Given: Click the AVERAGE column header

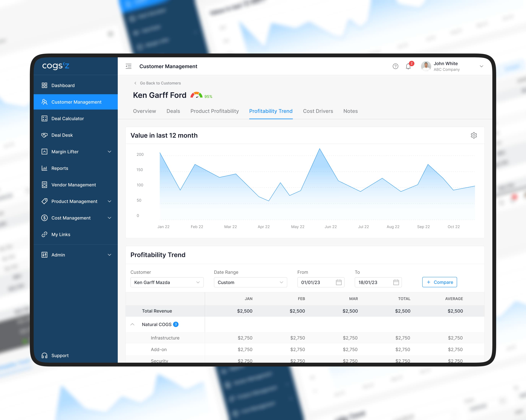Looking at the screenshot, I should [x=454, y=299].
